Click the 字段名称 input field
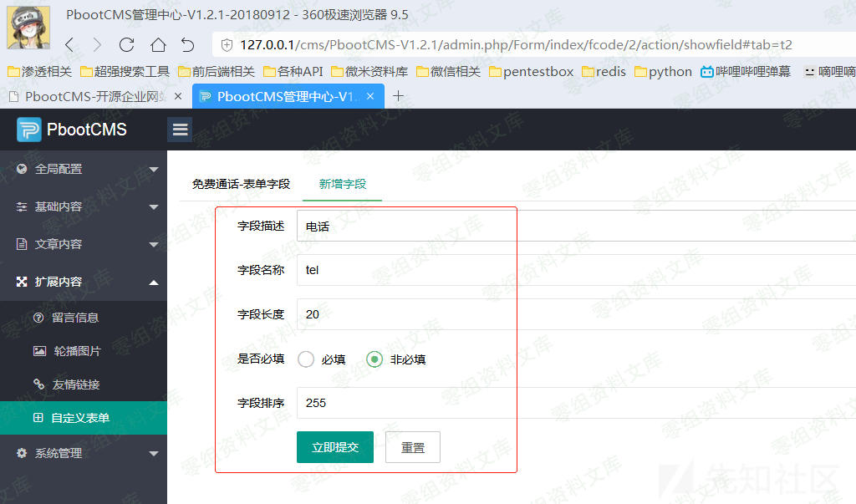Viewport: 856px width, 504px height. pyautogui.click(x=568, y=270)
